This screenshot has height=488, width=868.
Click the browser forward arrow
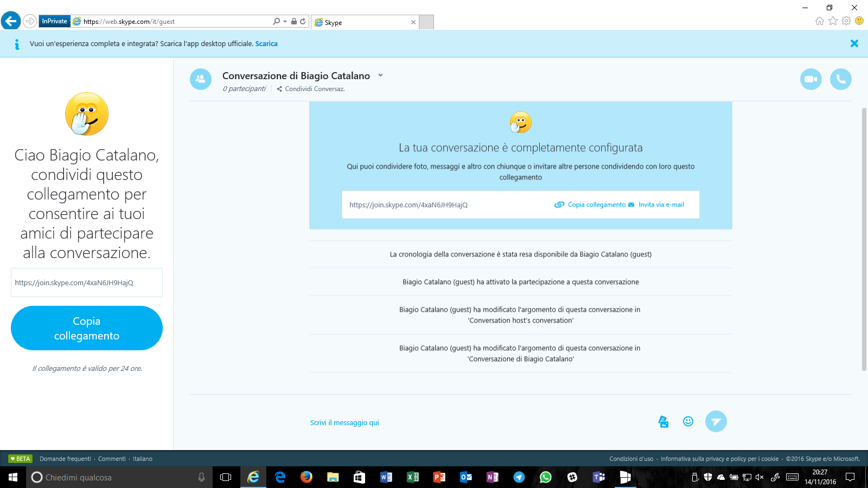tap(30, 21)
